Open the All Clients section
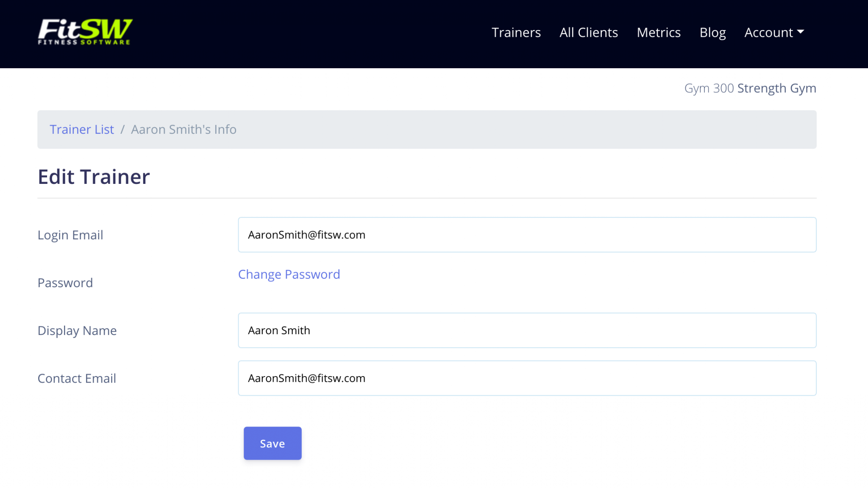868x488 pixels. click(x=588, y=32)
